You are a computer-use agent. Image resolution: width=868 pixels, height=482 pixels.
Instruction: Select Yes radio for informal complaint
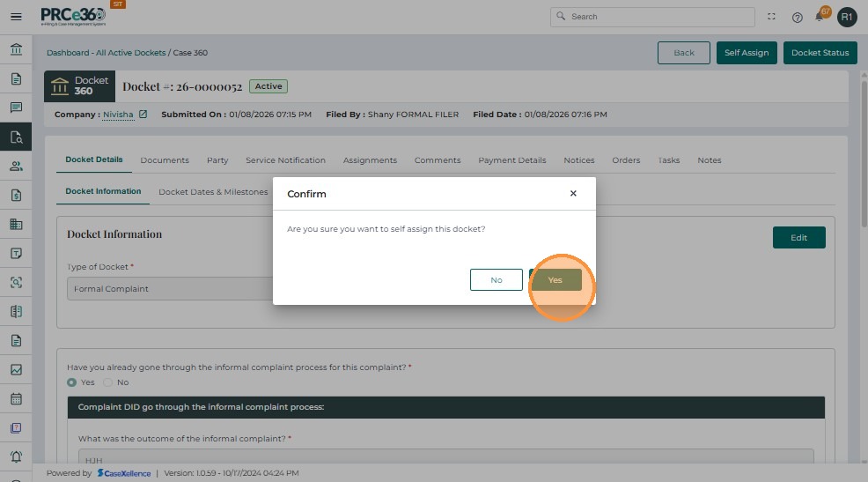pos(72,382)
